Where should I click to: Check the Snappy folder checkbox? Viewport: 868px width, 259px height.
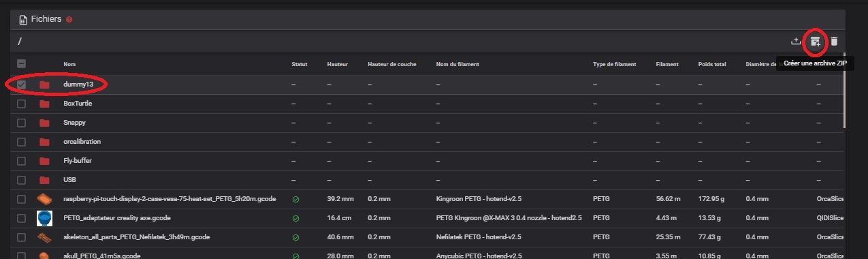coord(21,123)
